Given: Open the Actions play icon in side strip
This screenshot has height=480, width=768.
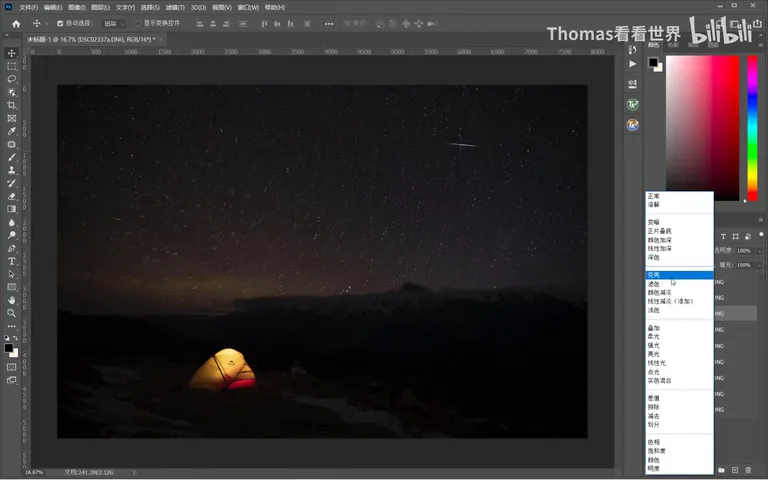Looking at the screenshot, I should [632, 64].
